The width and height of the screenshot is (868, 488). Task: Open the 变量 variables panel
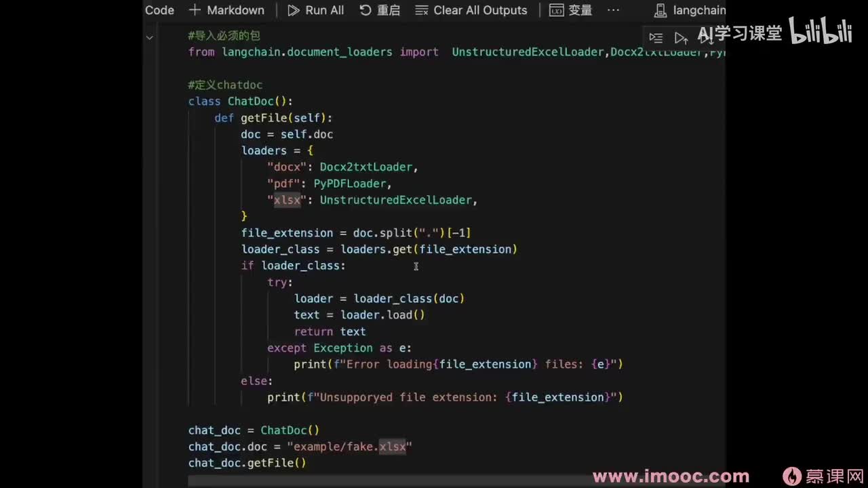pos(571,10)
